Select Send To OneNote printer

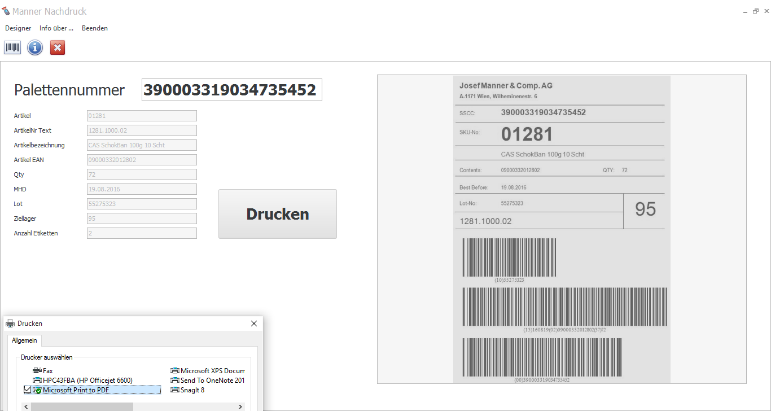coord(208,380)
